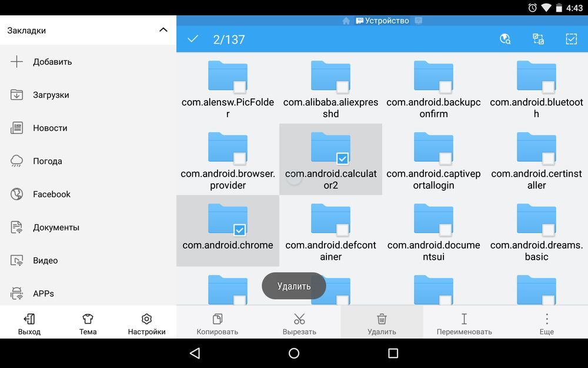Tap the Копировать copy toolbar item
This screenshot has width=588, height=368.
pyautogui.click(x=218, y=324)
